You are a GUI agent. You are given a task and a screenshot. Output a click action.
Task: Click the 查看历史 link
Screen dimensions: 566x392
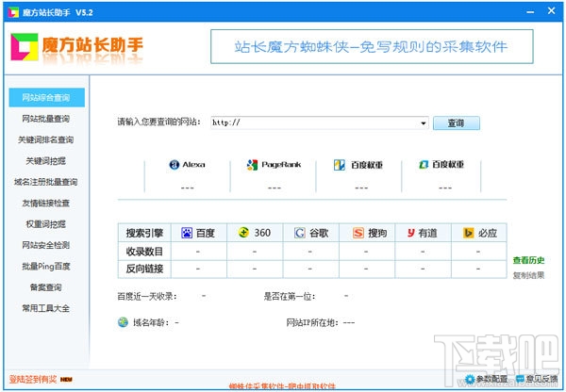[x=528, y=260]
